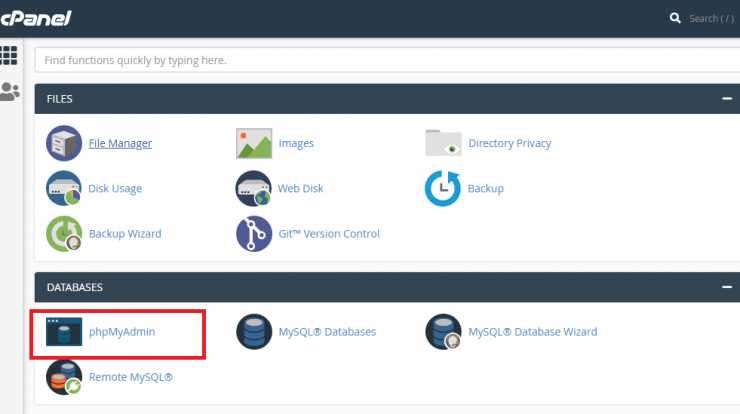Click the Git Version Control icon
The width and height of the screenshot is (740, 414).
click(254, 234)
